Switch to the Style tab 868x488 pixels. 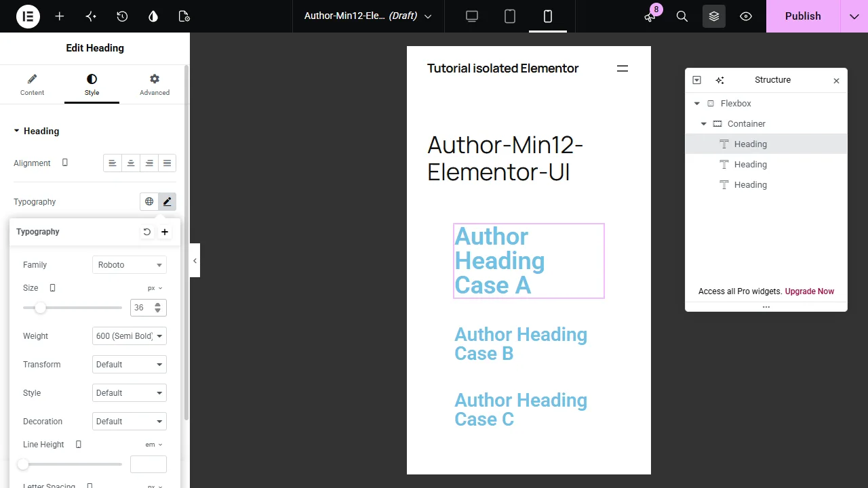pos(92,85)
